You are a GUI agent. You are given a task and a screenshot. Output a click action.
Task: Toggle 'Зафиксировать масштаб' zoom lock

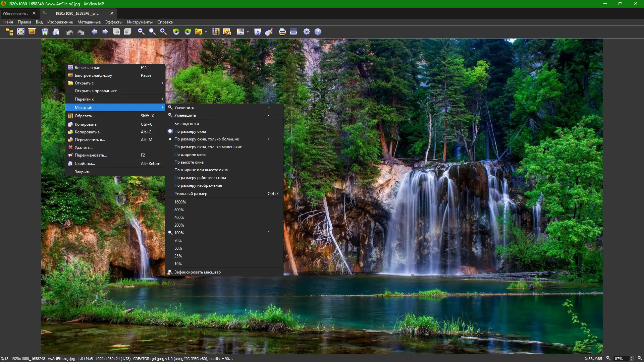click(x=197, y=272)
